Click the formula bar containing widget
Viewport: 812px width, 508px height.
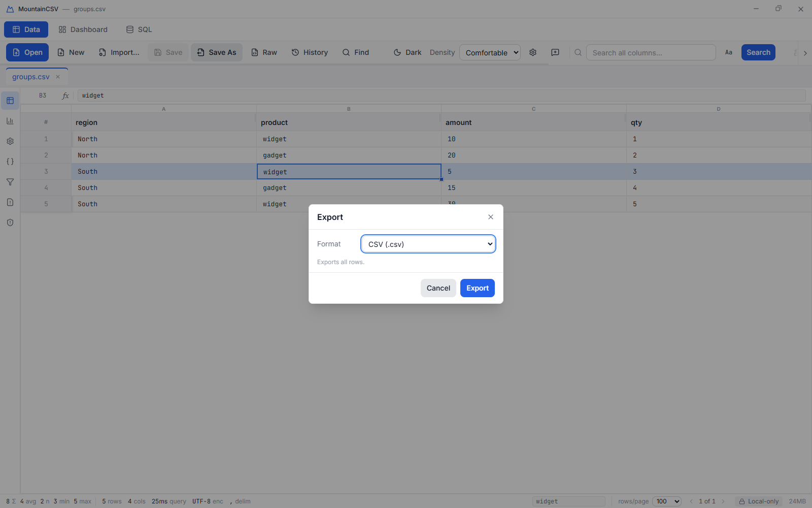click(442, 96)
